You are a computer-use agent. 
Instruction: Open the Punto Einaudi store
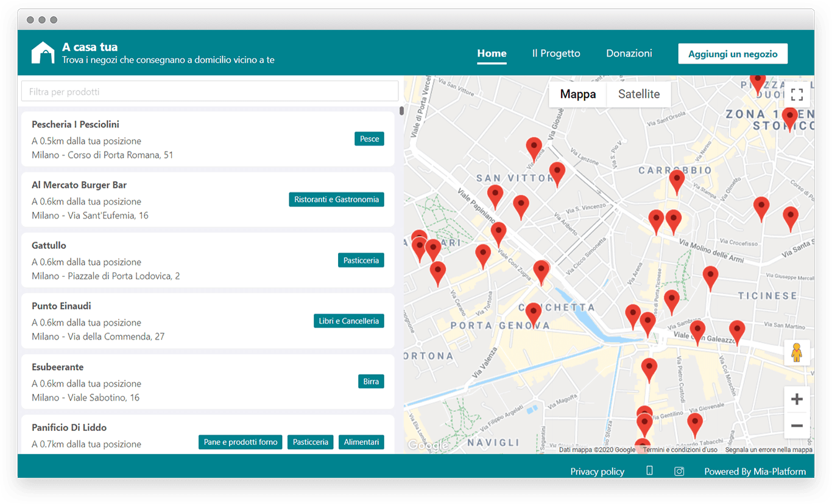coord(62,306)
